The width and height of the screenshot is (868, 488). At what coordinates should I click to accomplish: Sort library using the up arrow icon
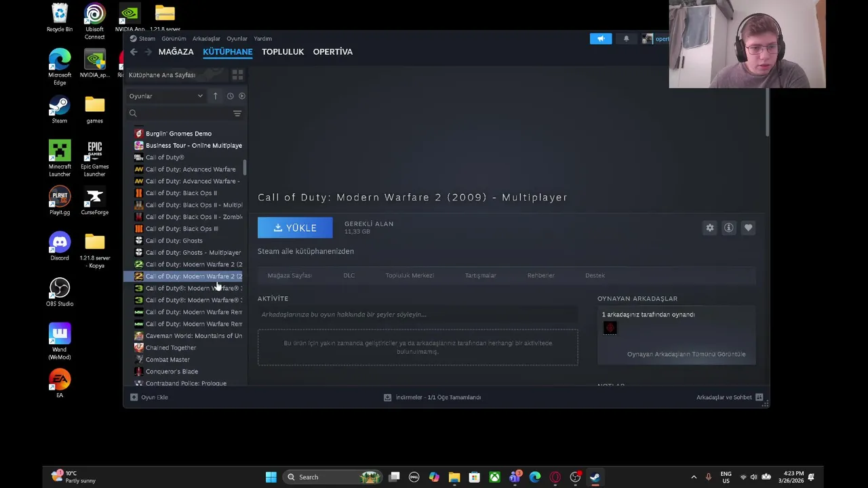(x=215, y=96)
